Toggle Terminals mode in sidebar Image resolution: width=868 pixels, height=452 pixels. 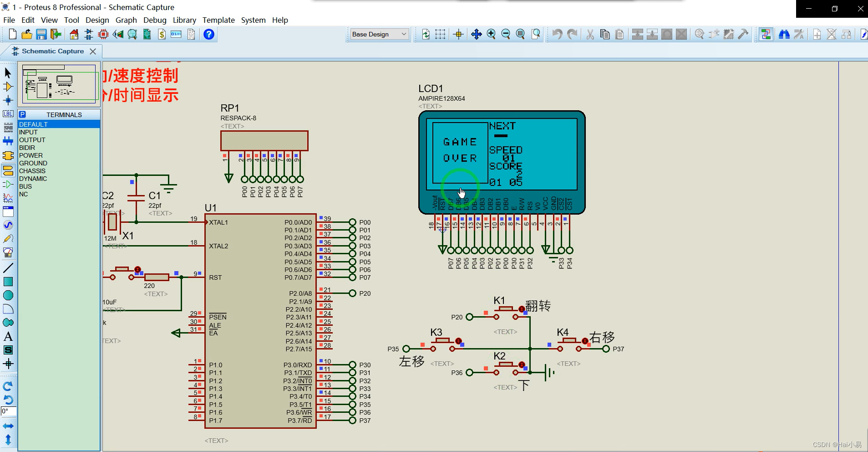(8, 170)
